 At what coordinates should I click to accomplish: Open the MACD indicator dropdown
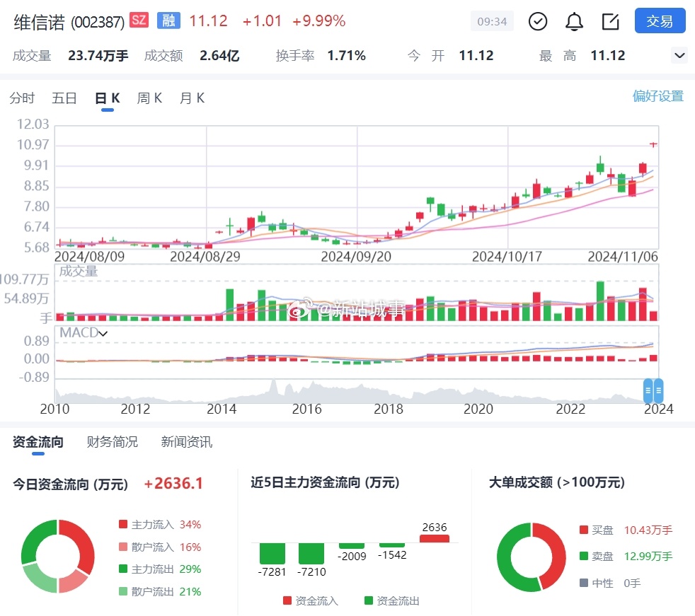pos(84,332)
